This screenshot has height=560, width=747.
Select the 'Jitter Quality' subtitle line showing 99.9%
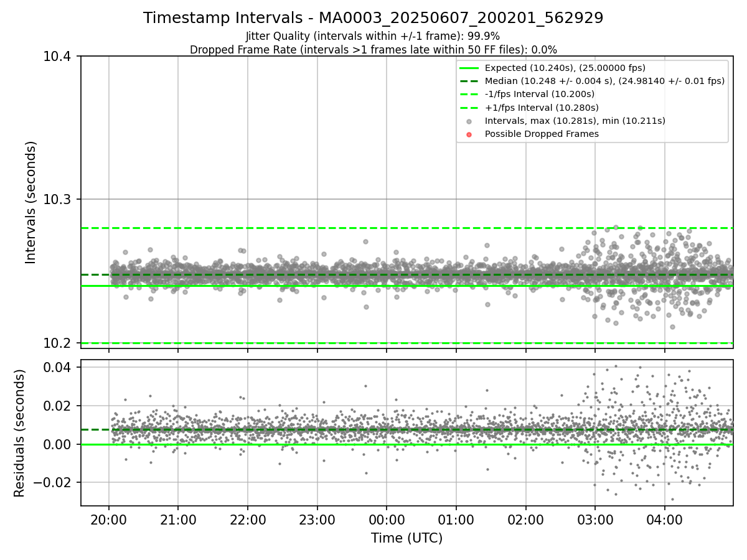[x=373, y=36]
